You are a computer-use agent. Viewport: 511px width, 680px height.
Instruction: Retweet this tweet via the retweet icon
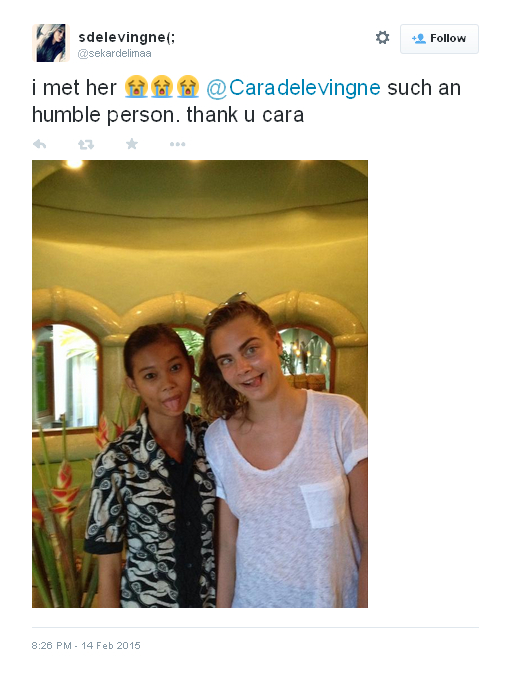pyautogui.click(x=86, y=144)
